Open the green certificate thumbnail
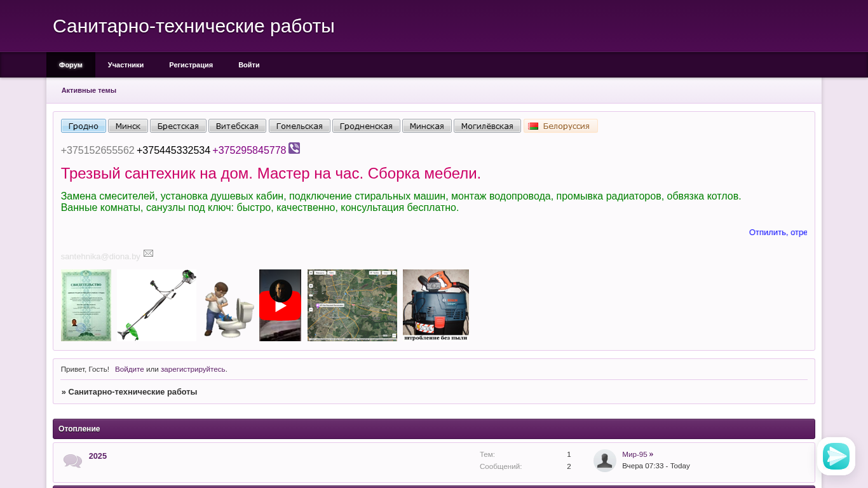 86,306
